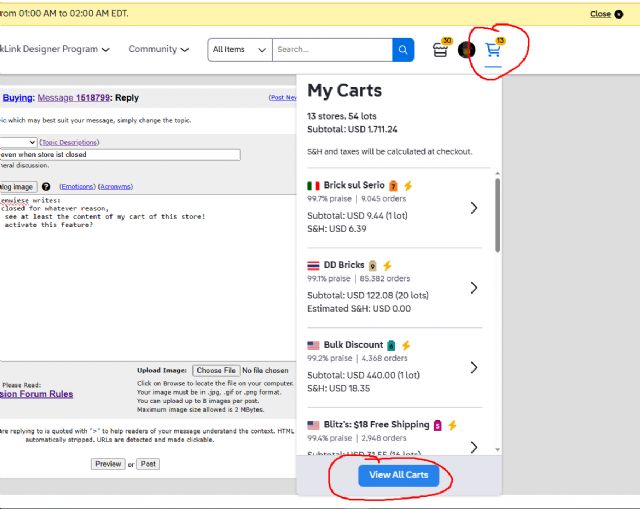640x509 pixels.
Task: Click the blue search magnifier button
Action: tap(403, 49)
